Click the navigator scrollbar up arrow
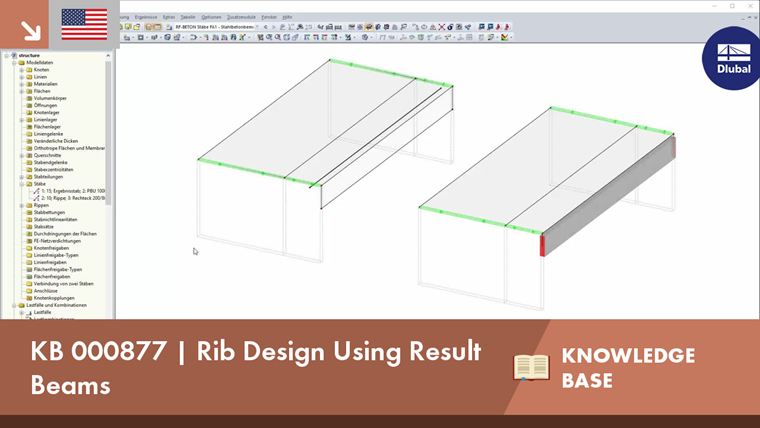This screenshot has width=760, height=428. click(x=108, y=56)
